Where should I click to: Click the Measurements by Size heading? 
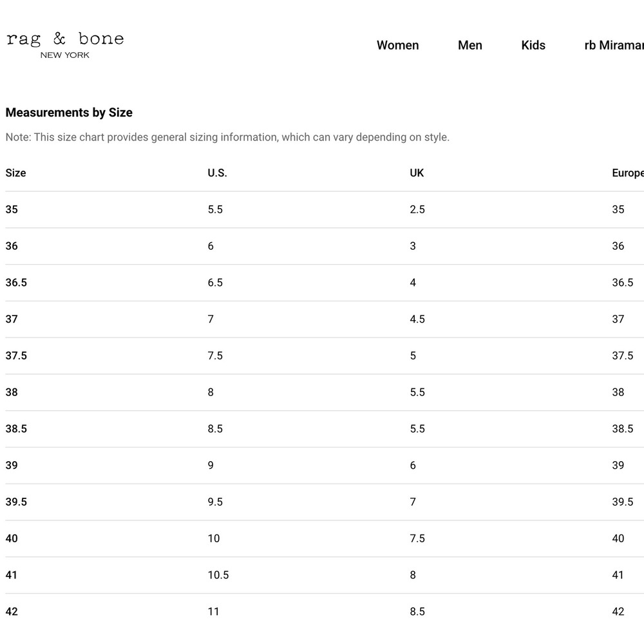click(x=69, y=113)
